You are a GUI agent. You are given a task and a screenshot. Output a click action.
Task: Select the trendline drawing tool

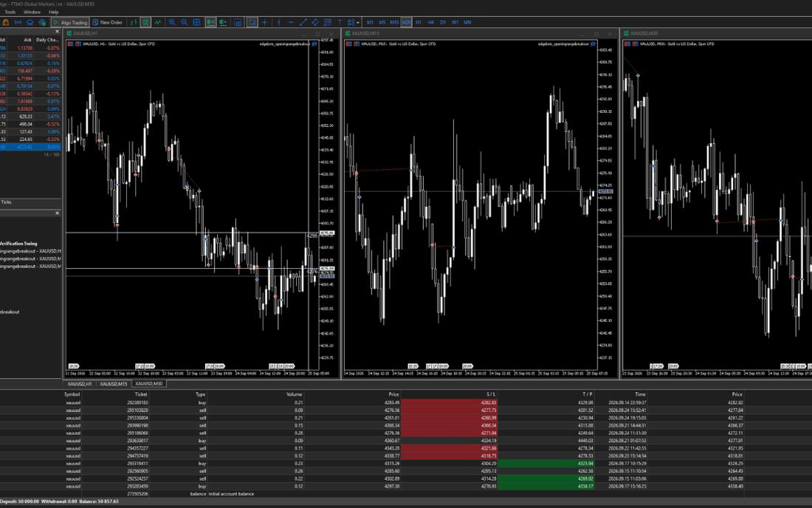coord(304,22)
